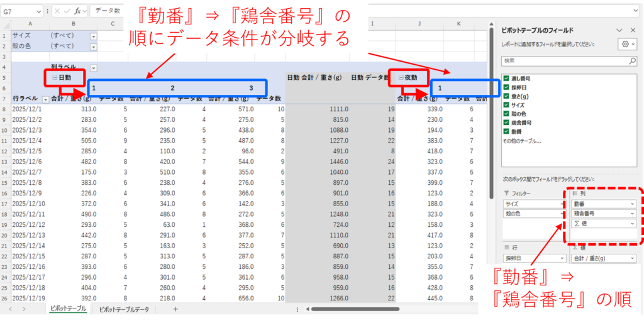Open the 列ラベル filter dropdown
The width and height of the screenshot is (644, 323).
coord(94,68)
